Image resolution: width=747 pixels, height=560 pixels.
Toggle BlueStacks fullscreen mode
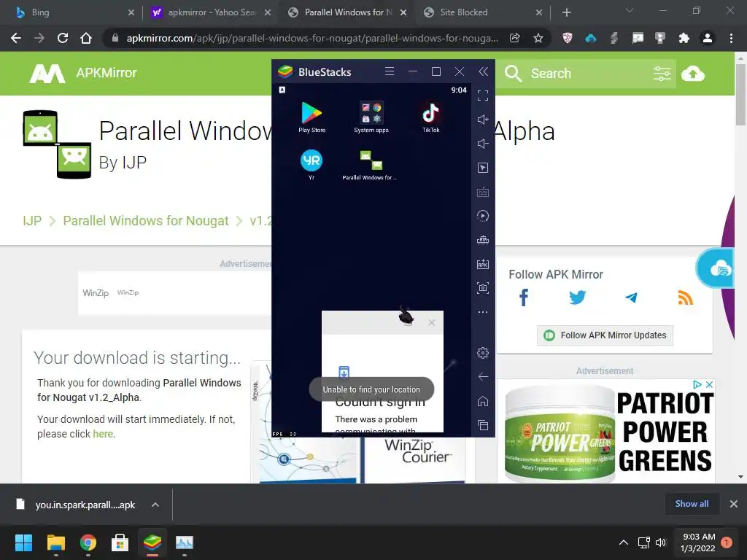click(483, 96)
